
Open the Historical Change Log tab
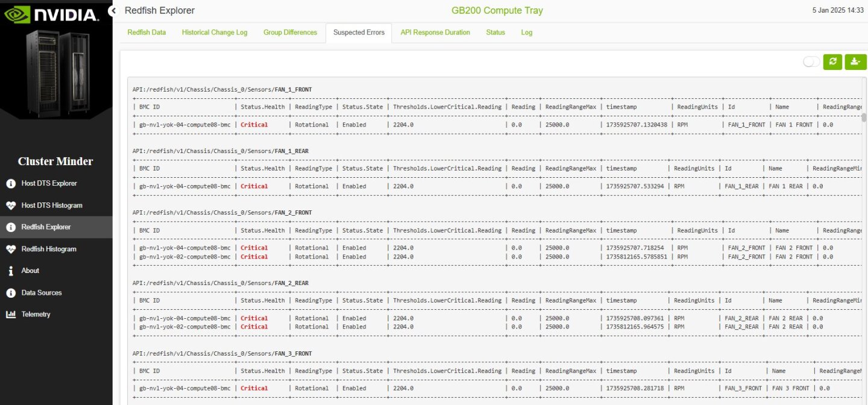tap(215, 33)
